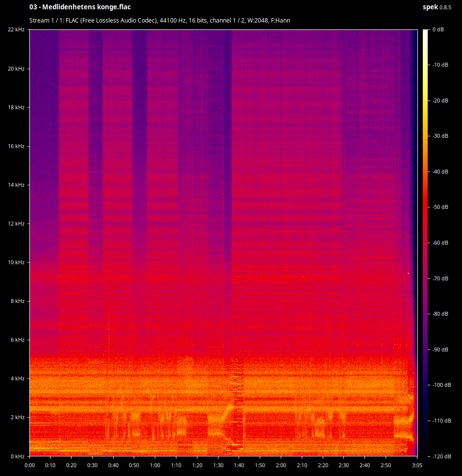Click the '8 kHz' frequency axis label

18,301
